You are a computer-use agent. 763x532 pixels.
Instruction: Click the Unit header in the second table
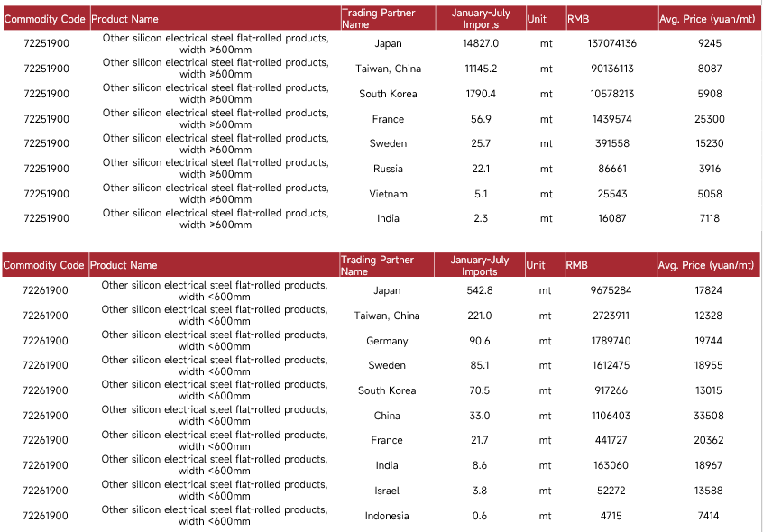[x=535, y=265]
